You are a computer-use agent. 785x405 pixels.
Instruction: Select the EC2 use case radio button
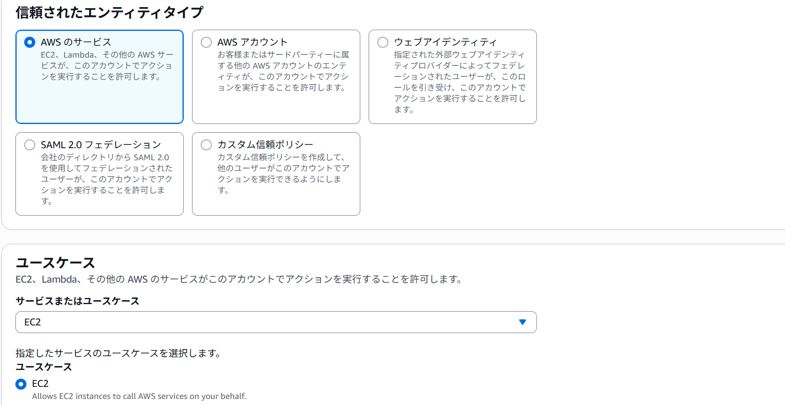pos(21,384)
